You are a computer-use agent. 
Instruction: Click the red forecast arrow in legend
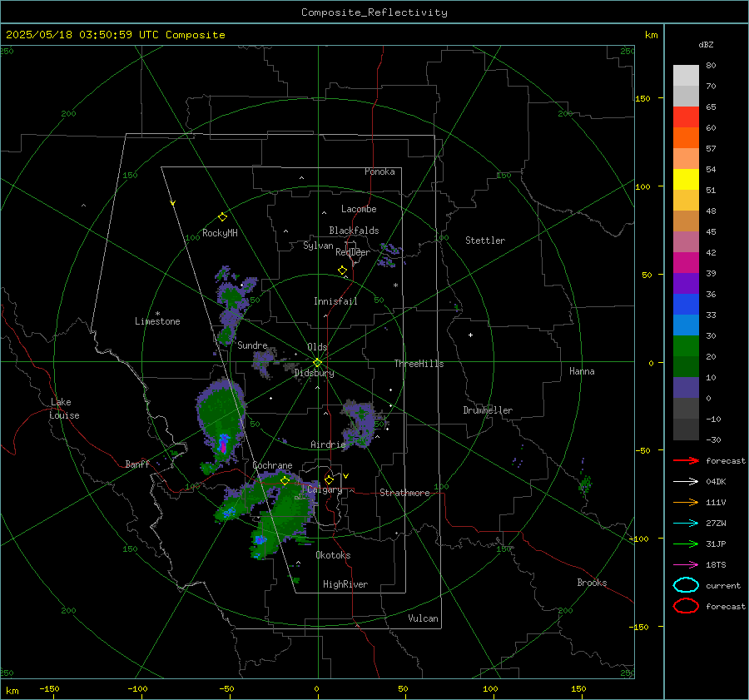point(686,460)
